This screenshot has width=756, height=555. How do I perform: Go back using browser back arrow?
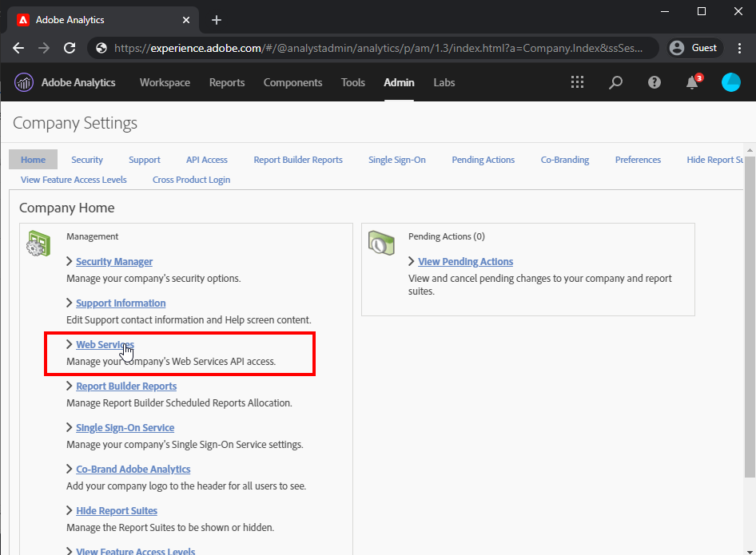point(18,48)
